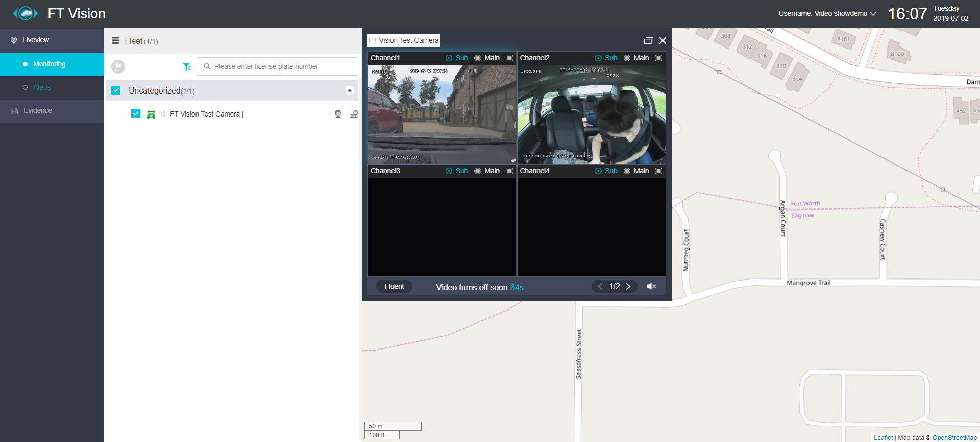Click the 16:07 clock in header
Screen dimensions: 980x442
(x=908, y=14)
